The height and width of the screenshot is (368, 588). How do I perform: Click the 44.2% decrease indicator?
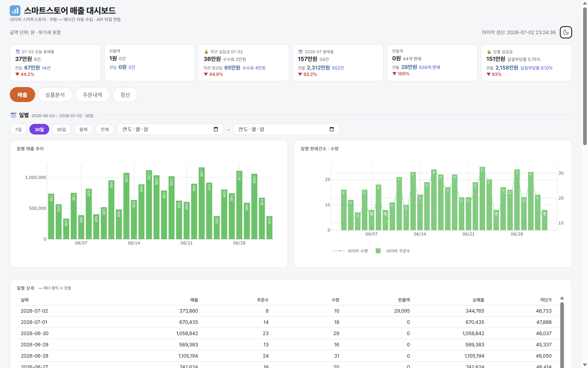pos(25,74)
